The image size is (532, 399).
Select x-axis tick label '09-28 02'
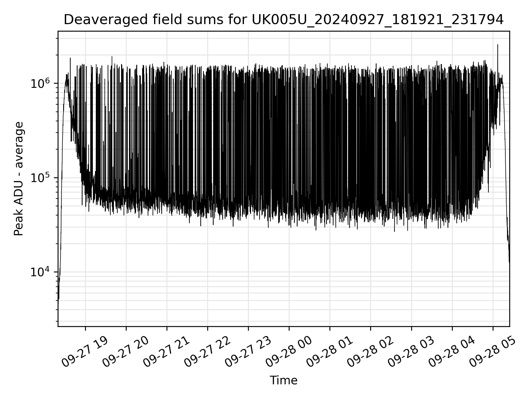pos(370,352)
